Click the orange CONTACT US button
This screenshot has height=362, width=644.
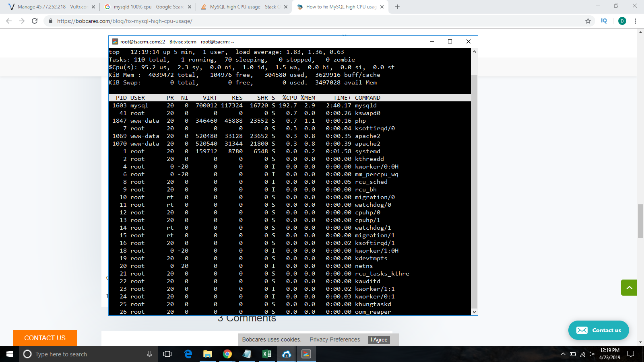pyautogui.click(x=45, y=338)
